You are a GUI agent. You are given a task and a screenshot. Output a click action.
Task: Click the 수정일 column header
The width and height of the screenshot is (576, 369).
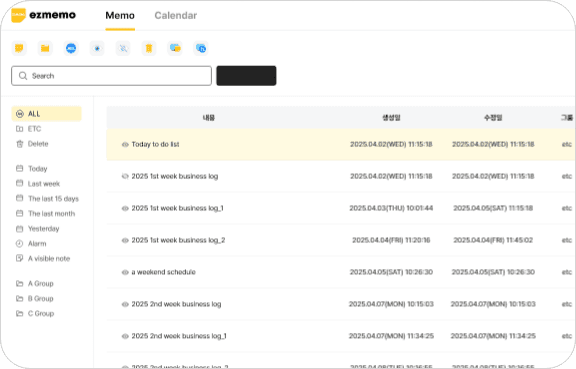point(493,118)
